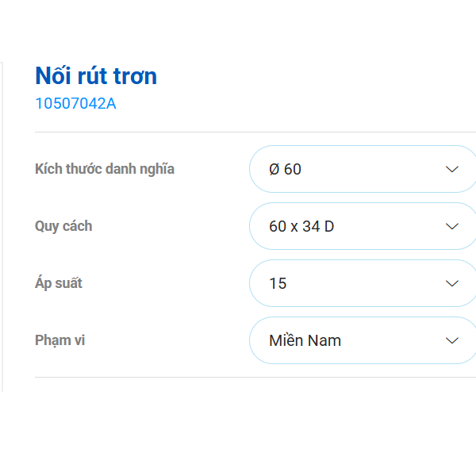Click the chevron arrow in 60 x 34 D dropdown
Viewport: 476px width, 476px height.
click(x=452, y=226)
